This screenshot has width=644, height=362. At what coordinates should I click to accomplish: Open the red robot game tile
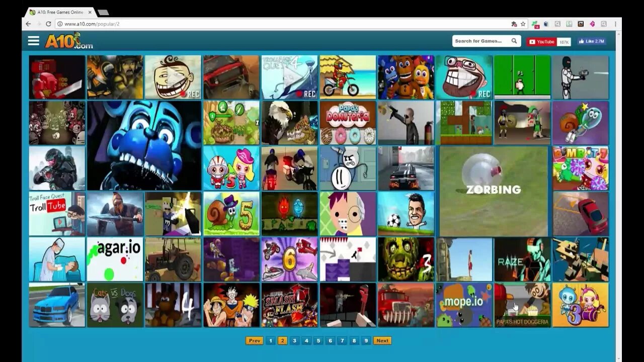click(57, 77)
